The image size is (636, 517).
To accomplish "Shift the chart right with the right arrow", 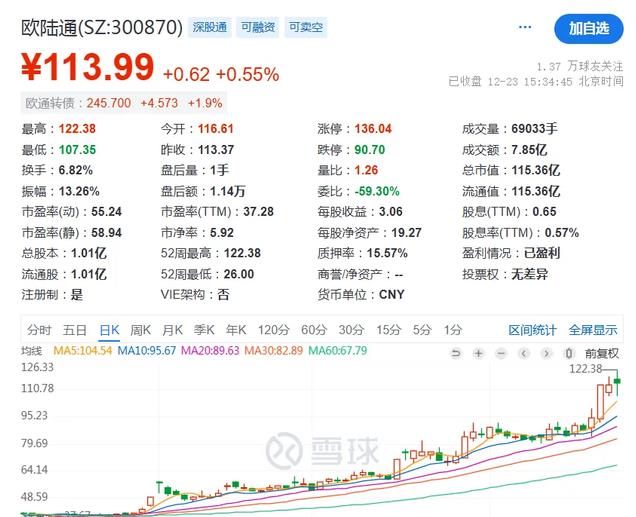I will coord(546,354).
